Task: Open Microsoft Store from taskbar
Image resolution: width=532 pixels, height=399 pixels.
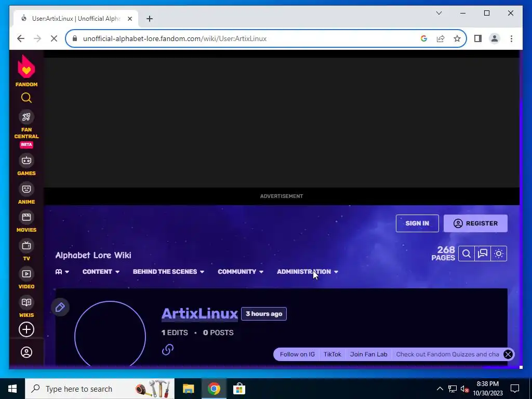Action: (x=239, y=389)
